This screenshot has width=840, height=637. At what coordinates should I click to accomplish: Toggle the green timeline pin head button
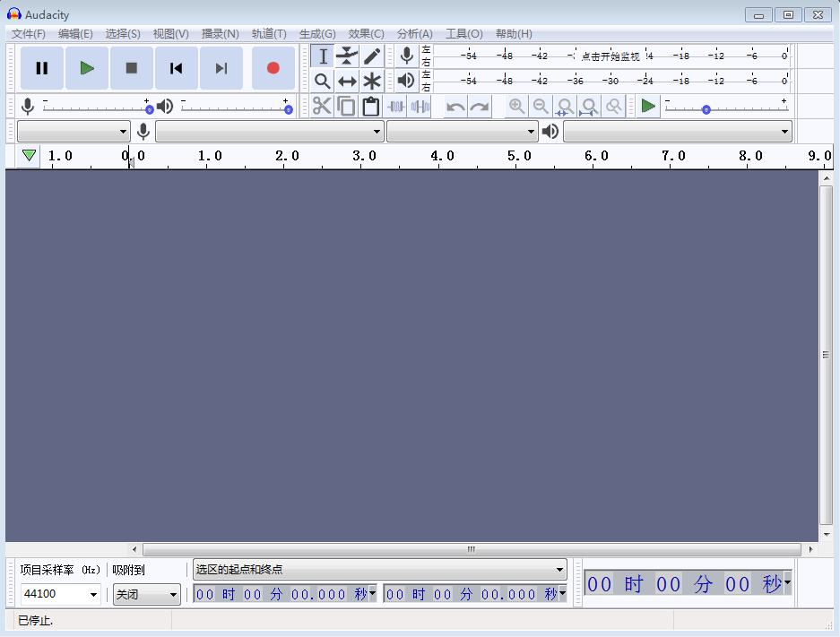pyautogui.click(x=30, y=156)
